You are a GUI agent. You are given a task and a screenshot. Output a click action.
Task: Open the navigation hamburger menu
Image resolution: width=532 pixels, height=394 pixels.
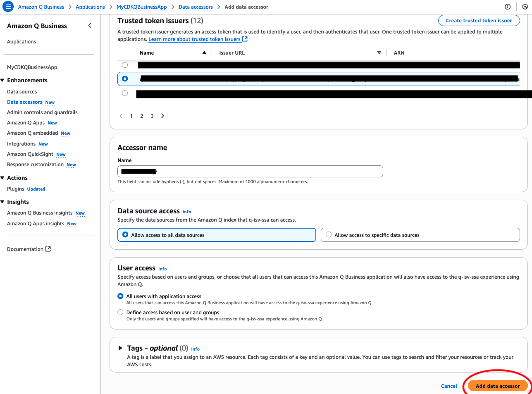tap(7, 6)
